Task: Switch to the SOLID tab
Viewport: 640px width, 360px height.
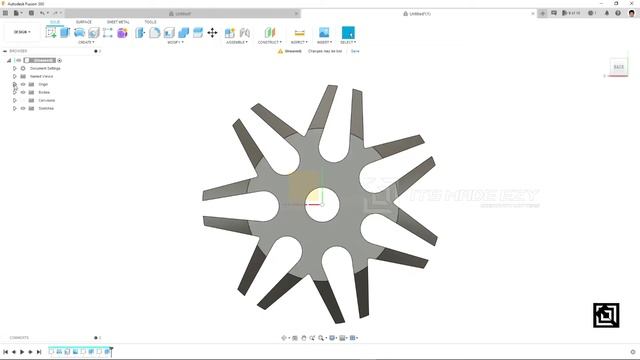Action: pyautogui.click(x=55, y=22)
